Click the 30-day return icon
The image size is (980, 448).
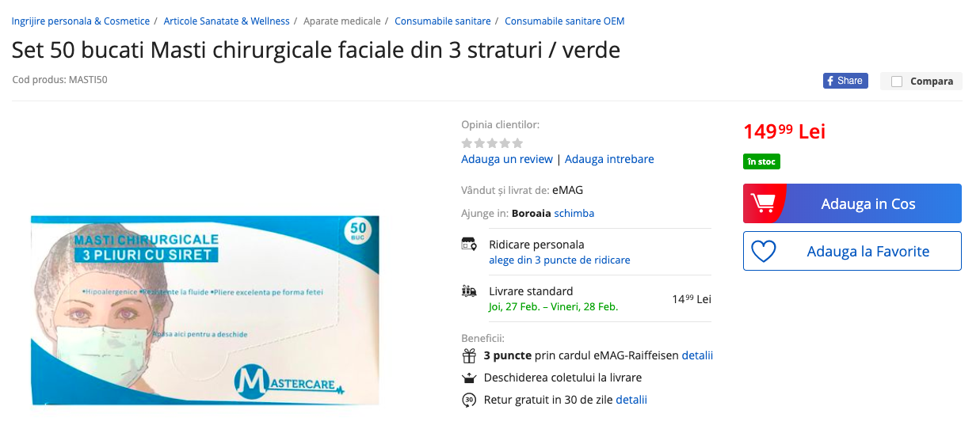click(x=469, y=400)
